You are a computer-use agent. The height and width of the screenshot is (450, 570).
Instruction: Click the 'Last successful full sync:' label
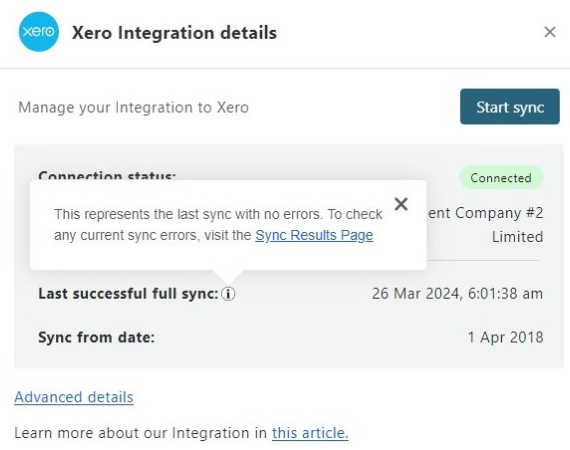tap(128, 294)
